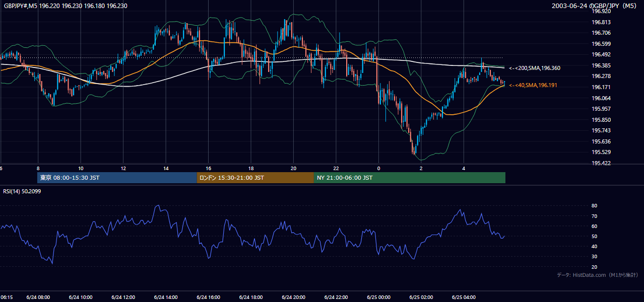Viewport: 644px width, 302px height.
Task: Click the 6/25 04:00 bottom axis label
Action: 464,297
